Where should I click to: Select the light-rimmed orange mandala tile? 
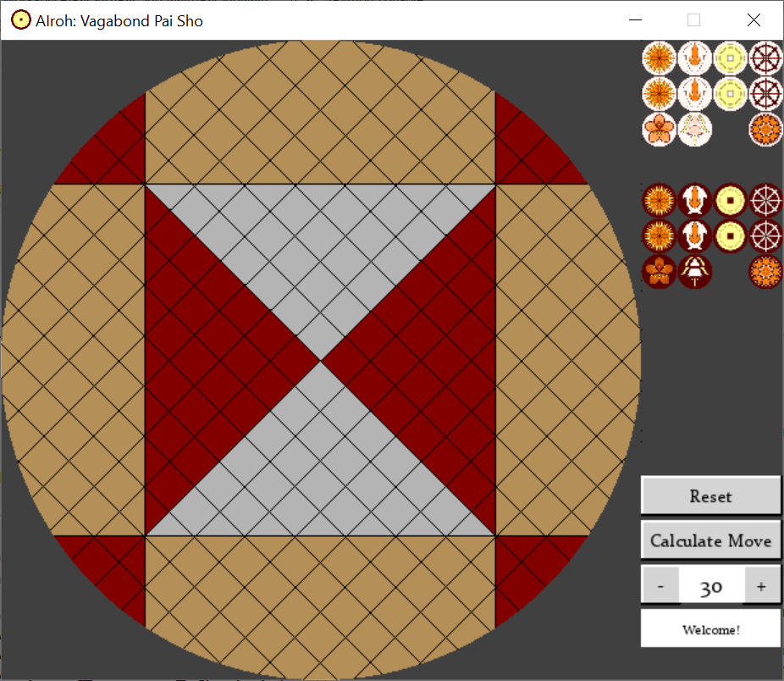click(765, 129)
